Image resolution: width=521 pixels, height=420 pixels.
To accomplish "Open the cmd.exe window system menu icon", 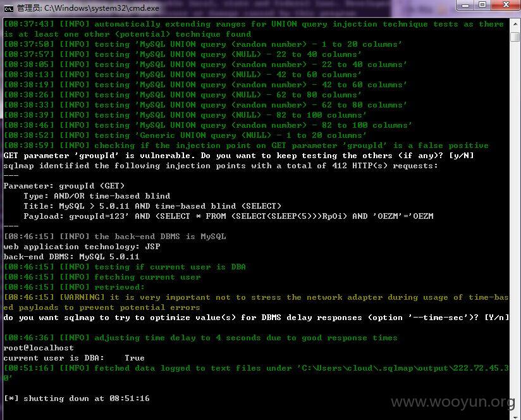I will coord(9,8).
